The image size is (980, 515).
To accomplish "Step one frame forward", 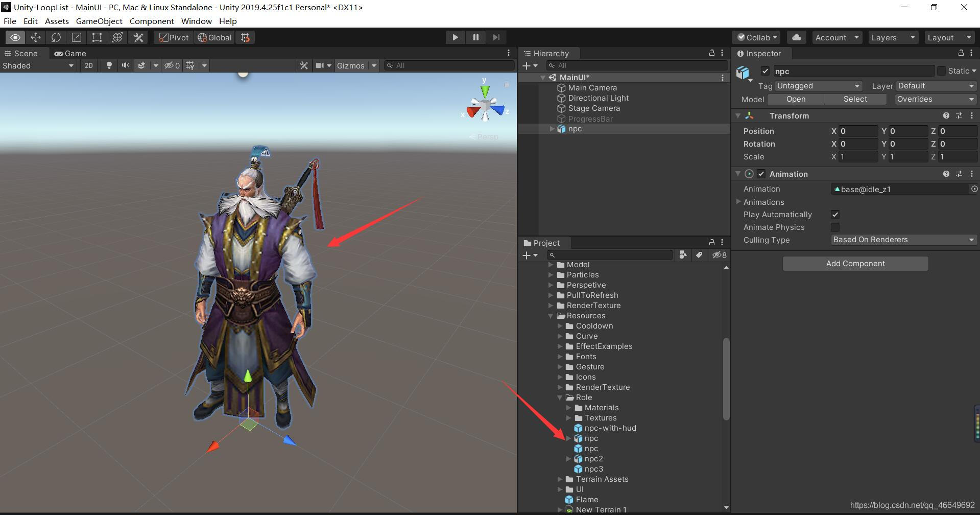I will (x=496, y=37).
